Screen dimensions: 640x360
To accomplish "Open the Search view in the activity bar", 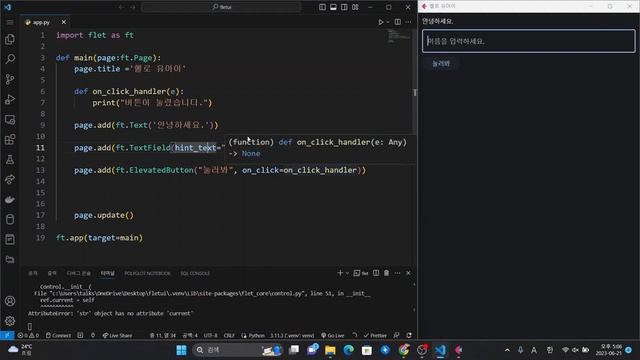I will click(10, 59).
